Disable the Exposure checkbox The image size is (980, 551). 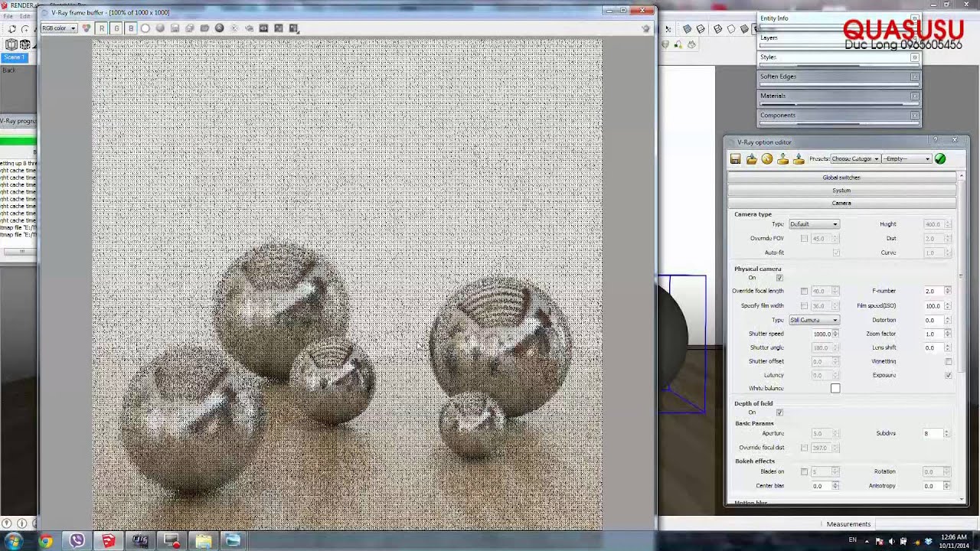949,375
